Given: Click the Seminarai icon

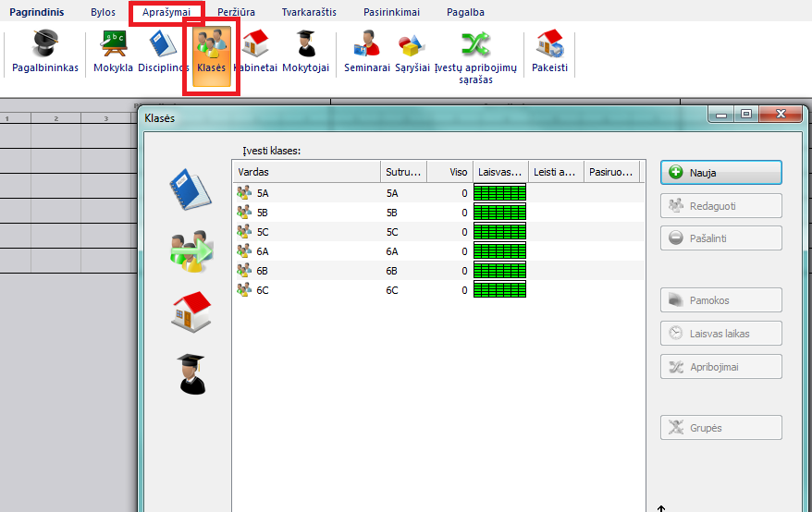Looking at the screenshot, I should (x=366, y=53).
